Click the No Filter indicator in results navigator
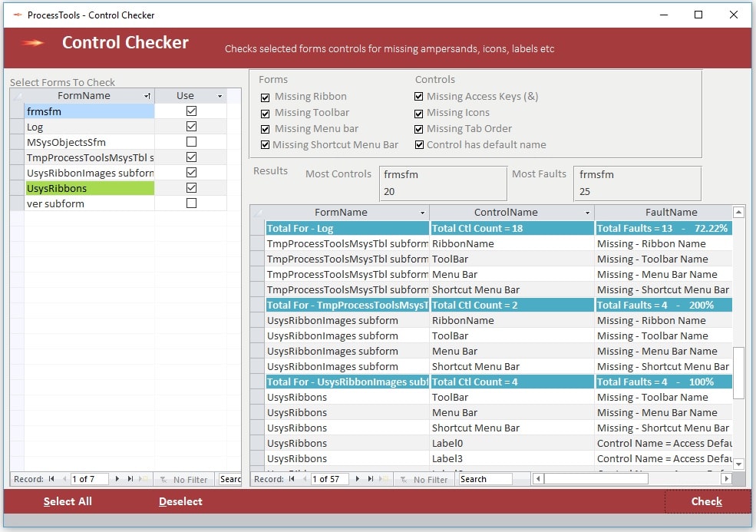The width and height of the screenshot is (756, 532). (424, 480)
